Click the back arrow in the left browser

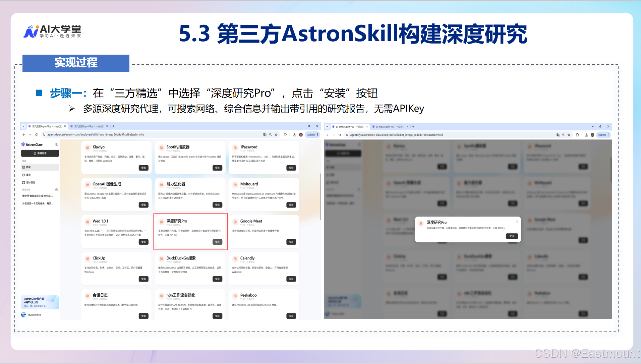tap(23, 135)
